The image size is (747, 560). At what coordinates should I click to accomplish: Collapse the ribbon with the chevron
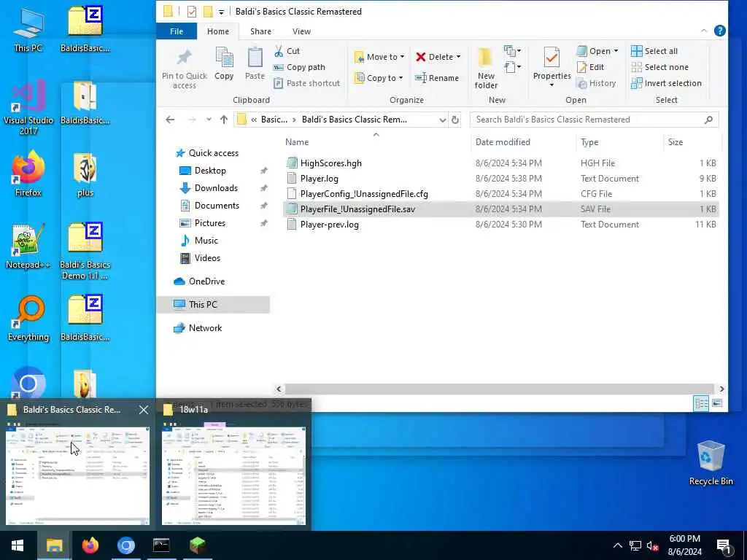[x=704, y=31]
